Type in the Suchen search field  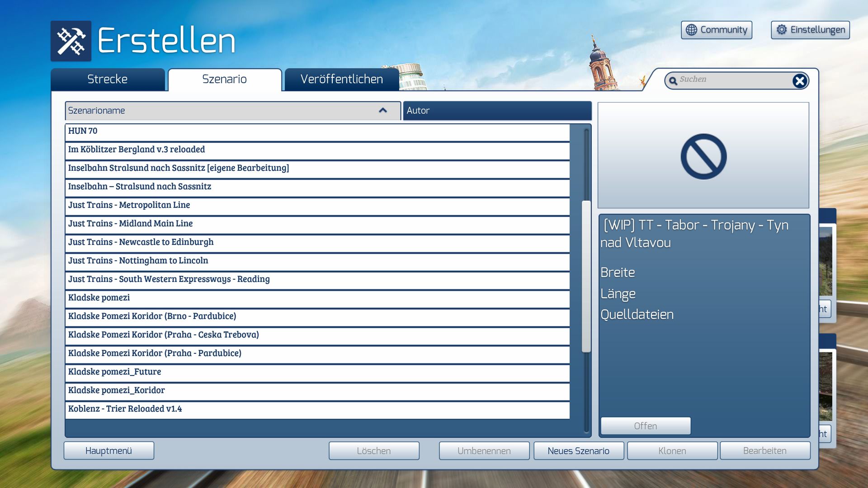732,80
